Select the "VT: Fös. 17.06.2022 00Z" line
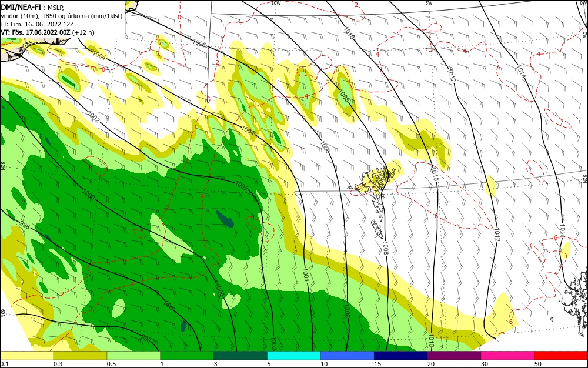 click(x=36, y=32)
